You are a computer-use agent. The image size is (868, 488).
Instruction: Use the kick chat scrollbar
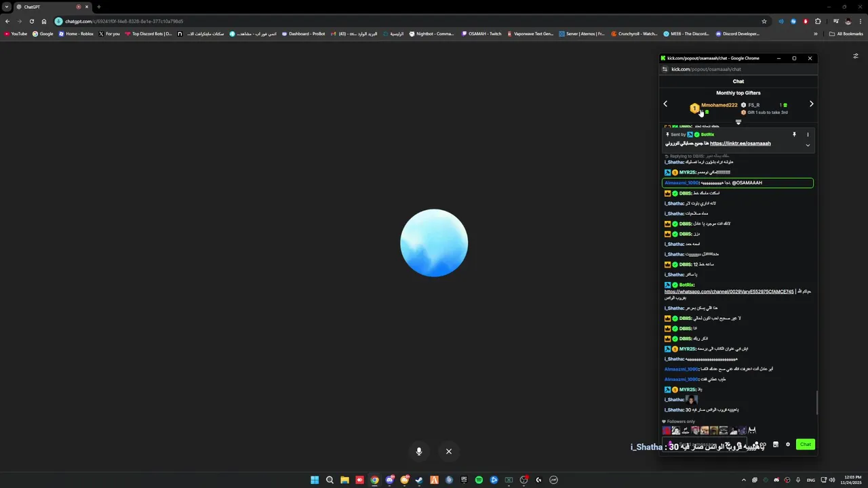click(816, 403)
